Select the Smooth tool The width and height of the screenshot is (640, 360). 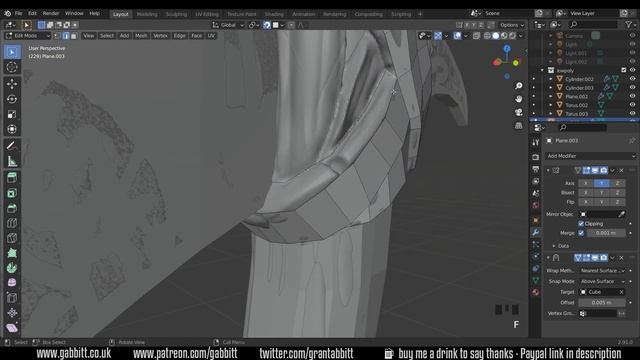(x=12, y=282)
